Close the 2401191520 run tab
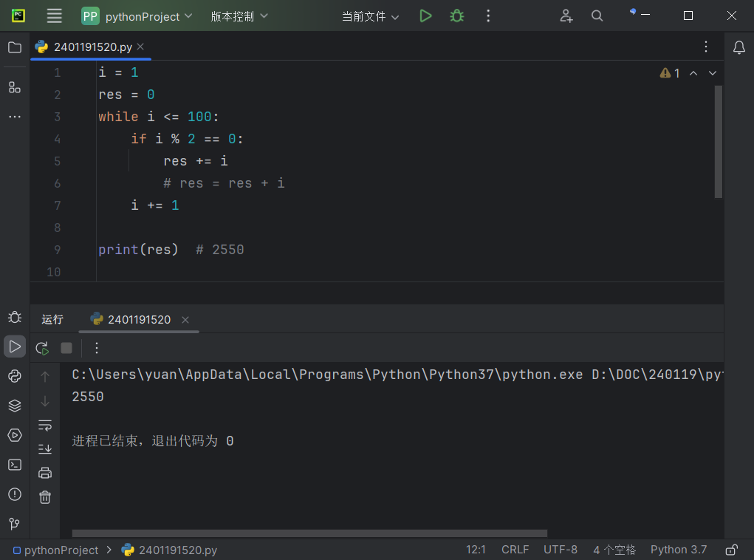Image resolution: width=754 pixels, height=560 pixels. click(x=185, y=319)
